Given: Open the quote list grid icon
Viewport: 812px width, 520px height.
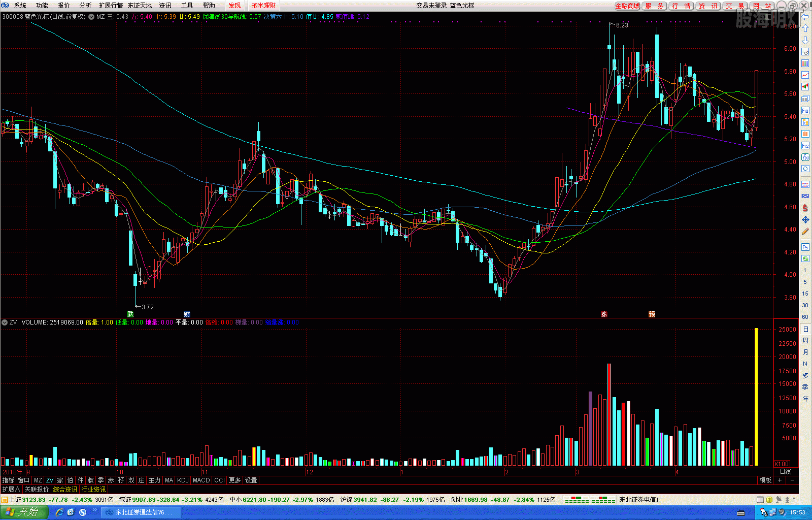Looking at the screenshot, I should tap(805, 63).
